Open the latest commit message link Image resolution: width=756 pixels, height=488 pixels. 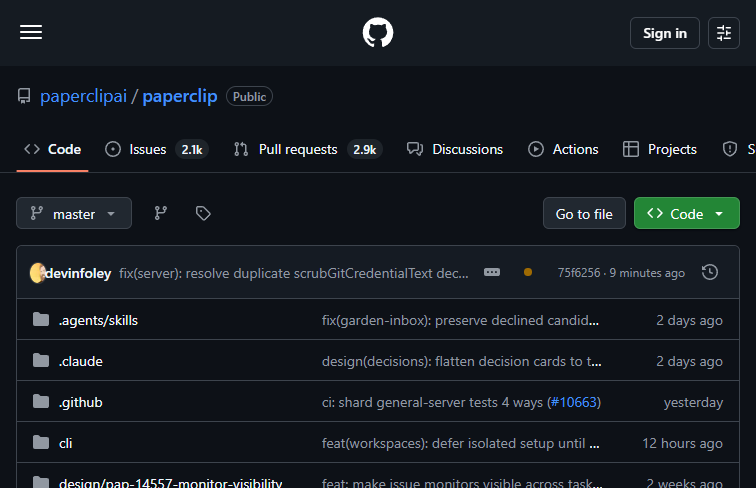(x=294, y=273)
